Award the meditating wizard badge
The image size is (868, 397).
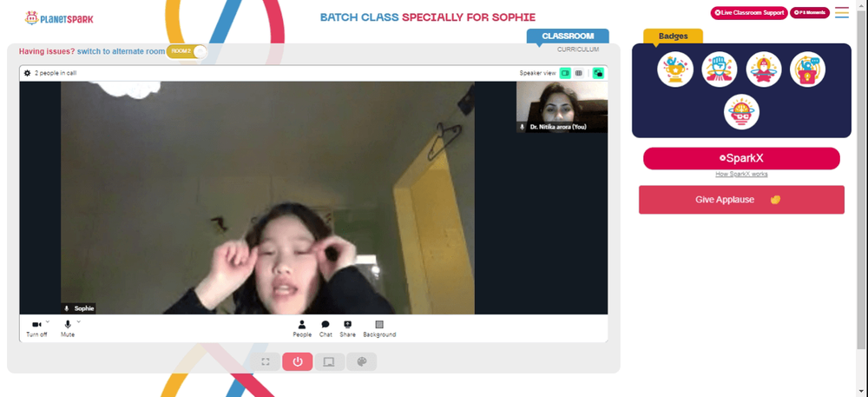764,69
